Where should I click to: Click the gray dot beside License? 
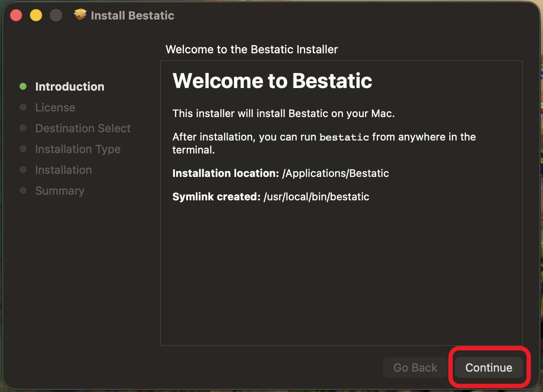(x=23, y=107)
